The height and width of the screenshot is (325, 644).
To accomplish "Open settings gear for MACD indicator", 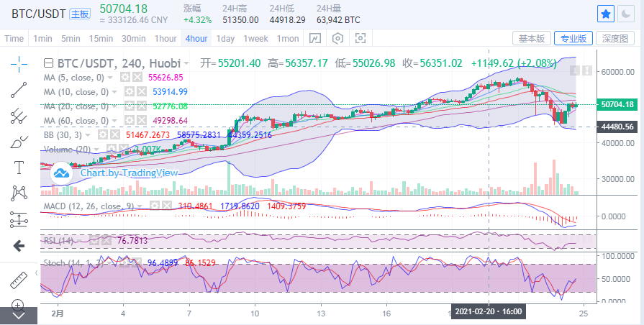I will (155, 206).
